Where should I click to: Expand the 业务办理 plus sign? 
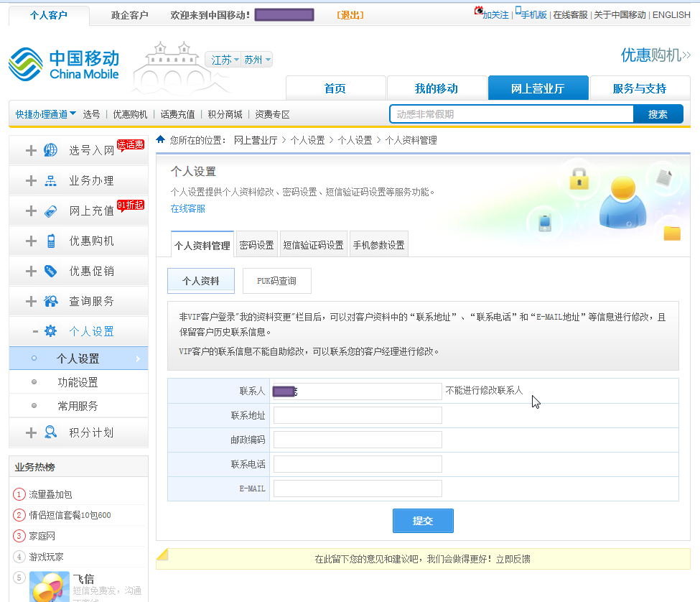click(31, 180)
